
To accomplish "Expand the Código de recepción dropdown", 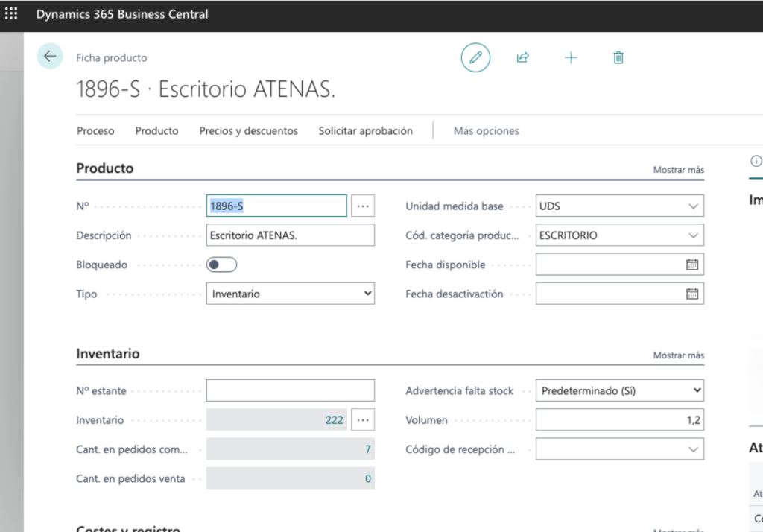I will point(693,449).
